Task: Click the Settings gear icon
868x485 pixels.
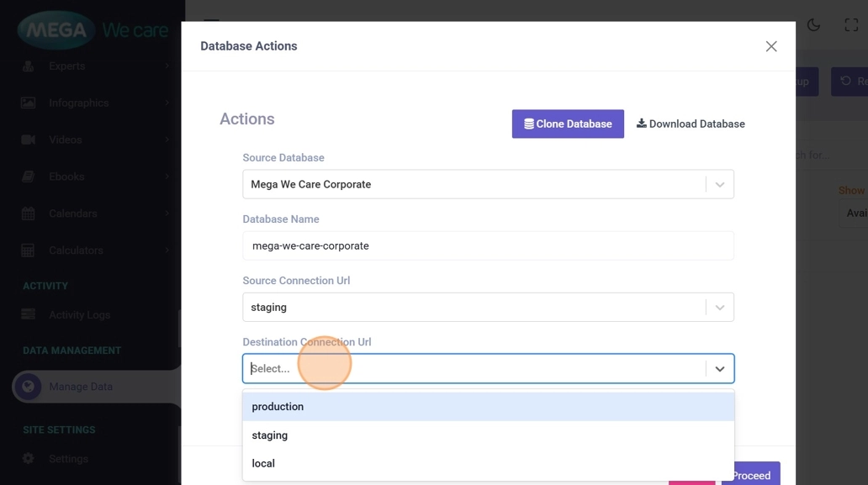Action: [x=29, y=459]
